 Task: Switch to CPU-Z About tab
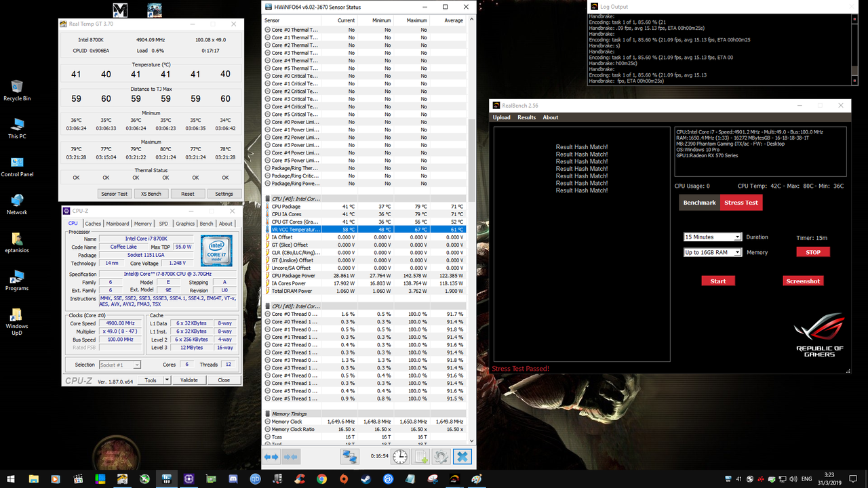pos(226,224)
